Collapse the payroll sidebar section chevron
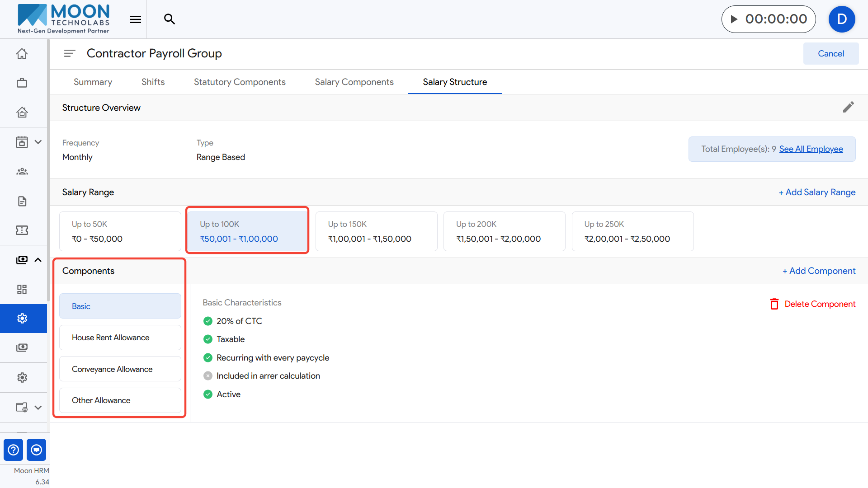Screen dimensions: 868x488 pyautogui.click(x=38, y=260)
